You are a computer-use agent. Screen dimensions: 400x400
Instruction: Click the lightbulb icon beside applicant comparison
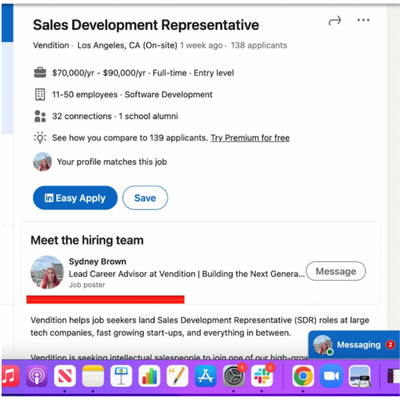point(40,137)
